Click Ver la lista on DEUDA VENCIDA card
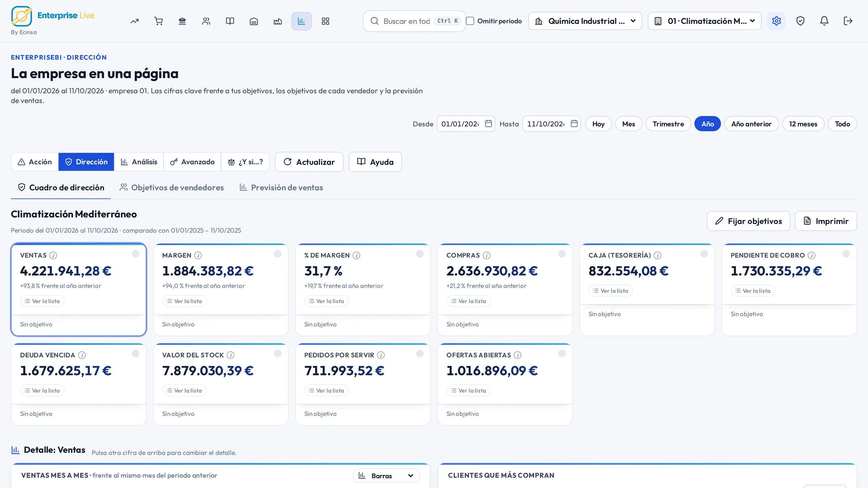The height and width of the screenshot is (488, 868). 42,390
